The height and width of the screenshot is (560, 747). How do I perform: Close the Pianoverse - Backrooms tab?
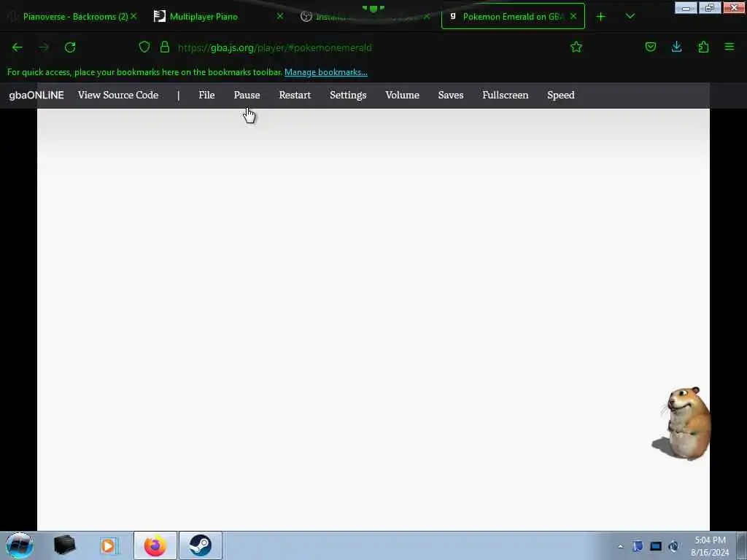click(x=134, y=16)
